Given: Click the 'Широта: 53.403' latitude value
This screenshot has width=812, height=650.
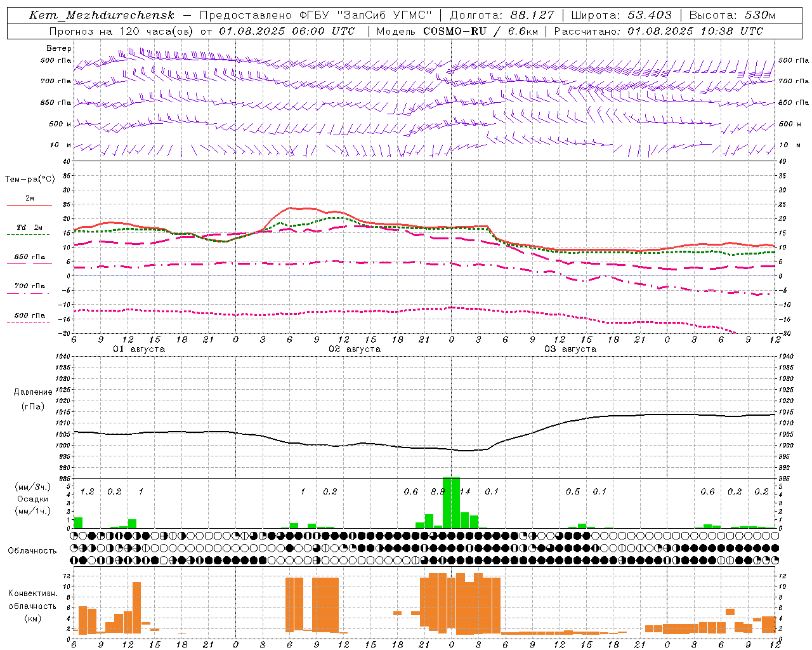Looking at the screenshot, I should [621, 15].
